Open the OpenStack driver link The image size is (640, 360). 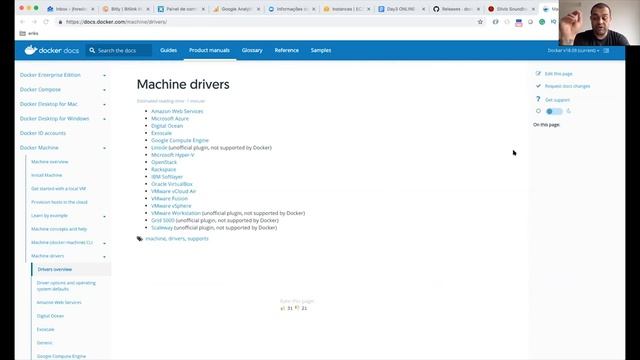point(164,162)
